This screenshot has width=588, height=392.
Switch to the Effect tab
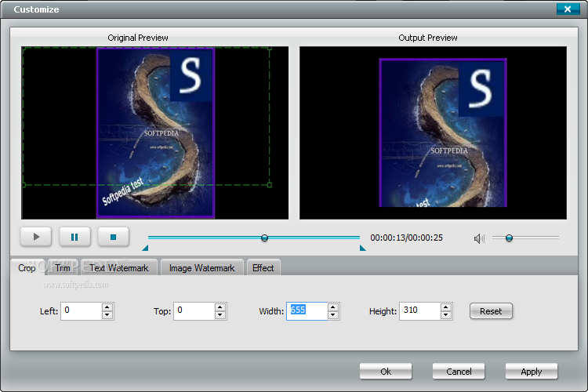[263, 268]
